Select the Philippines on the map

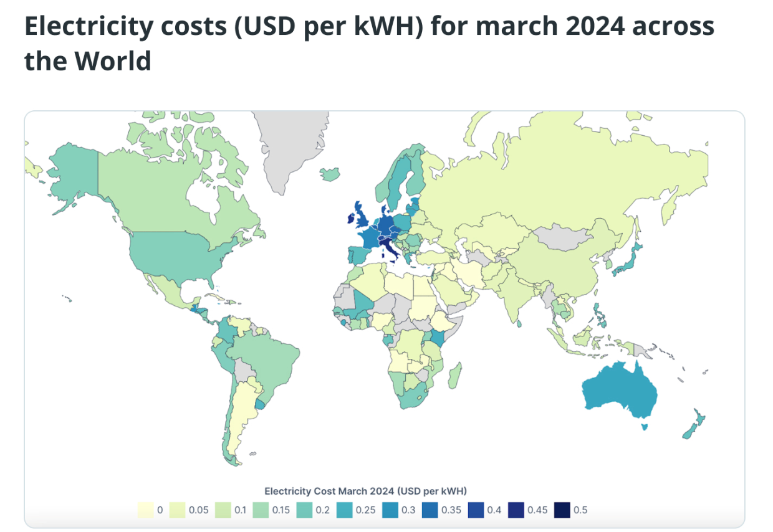[600, 315]
